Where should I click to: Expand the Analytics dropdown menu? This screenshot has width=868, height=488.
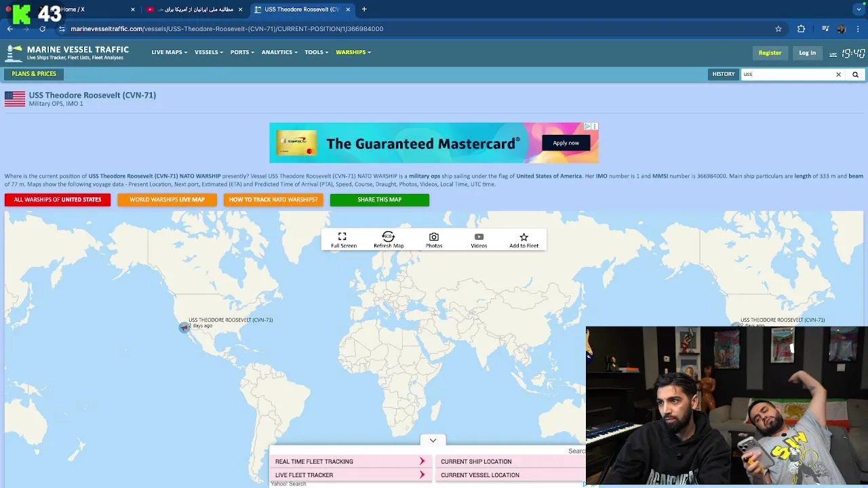(279, 52)
